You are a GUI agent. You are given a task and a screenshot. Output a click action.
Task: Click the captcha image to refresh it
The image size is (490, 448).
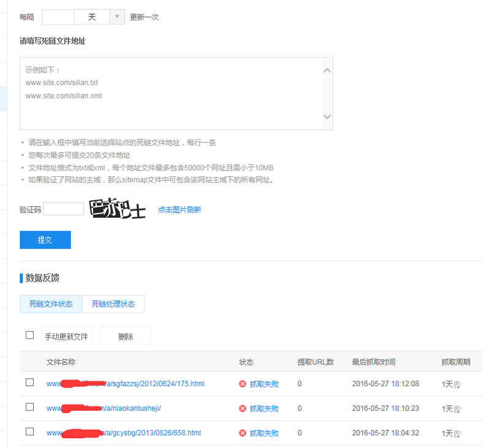(x=118, y=209)
